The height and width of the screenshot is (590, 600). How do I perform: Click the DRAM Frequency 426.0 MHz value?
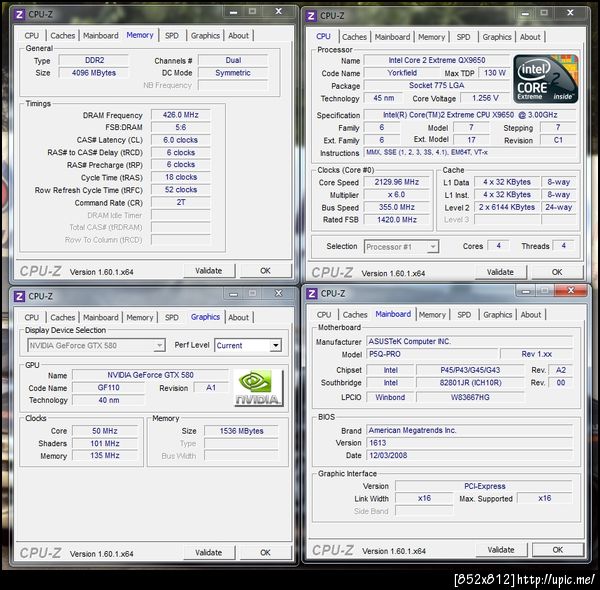(x=181, y=115)
